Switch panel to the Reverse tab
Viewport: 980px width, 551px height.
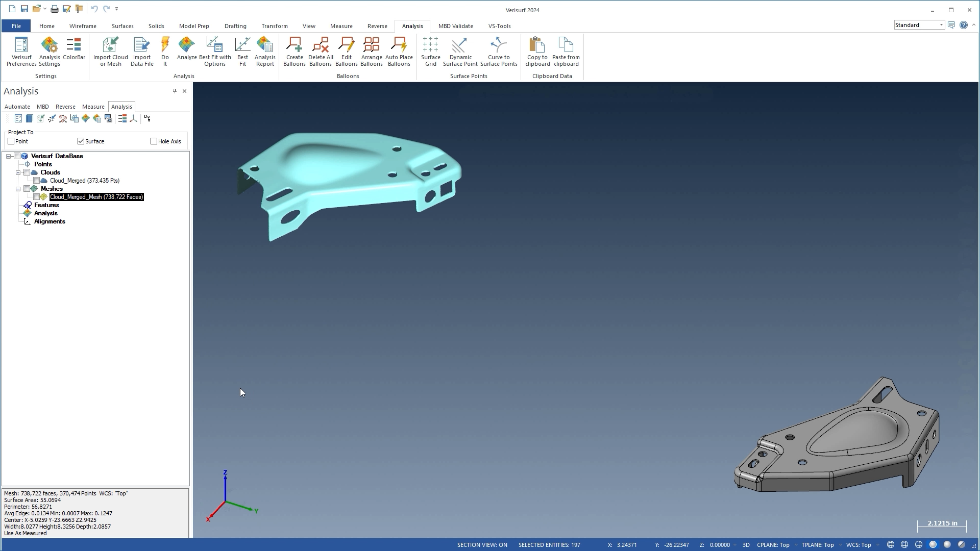(x=65, y=107)
